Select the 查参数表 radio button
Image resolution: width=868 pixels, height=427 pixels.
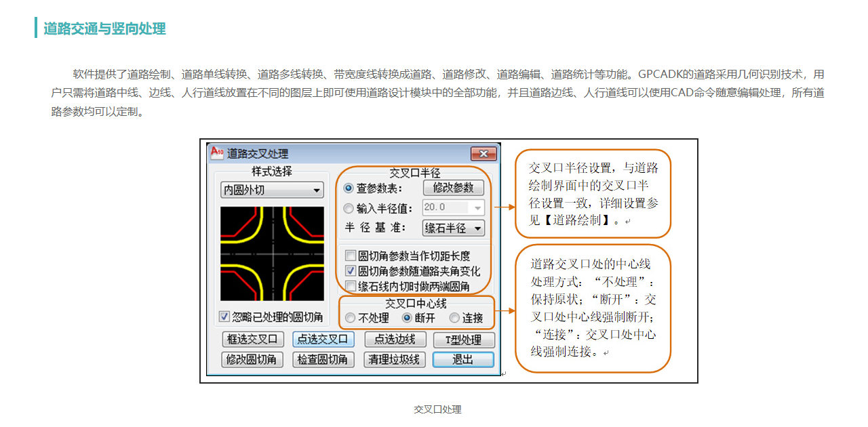click(x=349, y=188)
